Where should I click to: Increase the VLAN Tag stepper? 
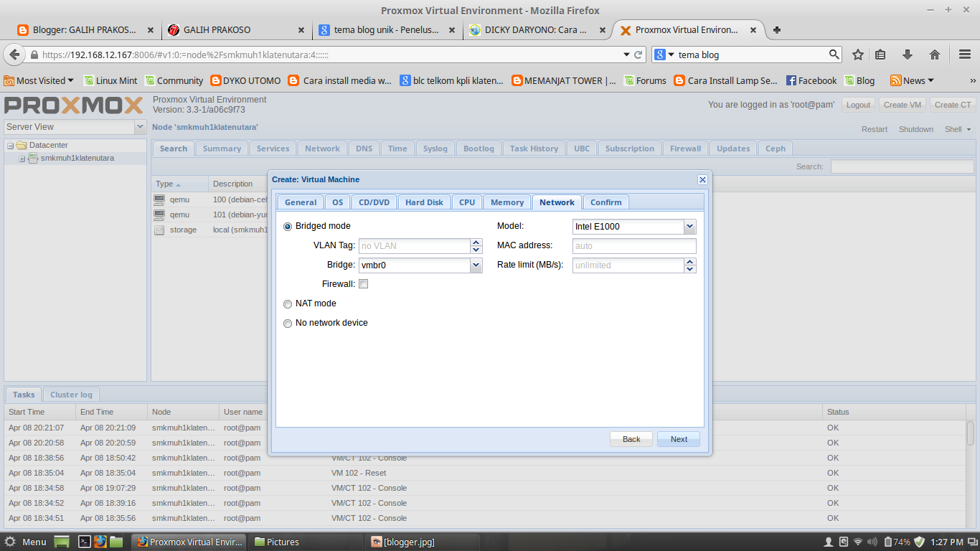476,242
